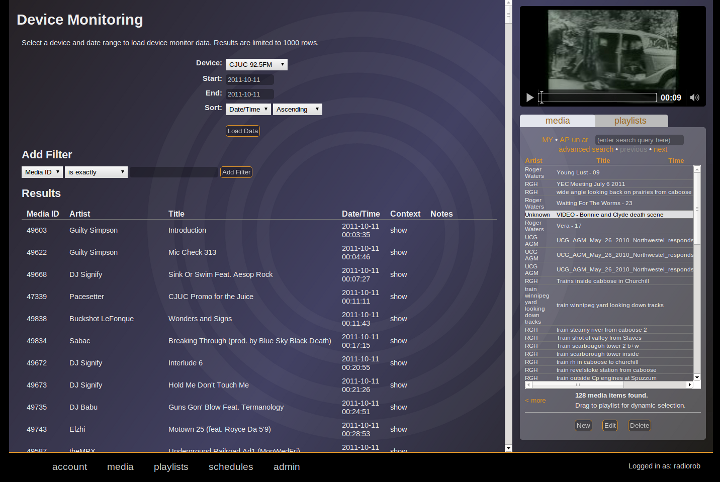The height and width of the screenshot is (482, 720).
Task: Click 'CJUC Promo for the Juice' title
Action: click(211, 297)
